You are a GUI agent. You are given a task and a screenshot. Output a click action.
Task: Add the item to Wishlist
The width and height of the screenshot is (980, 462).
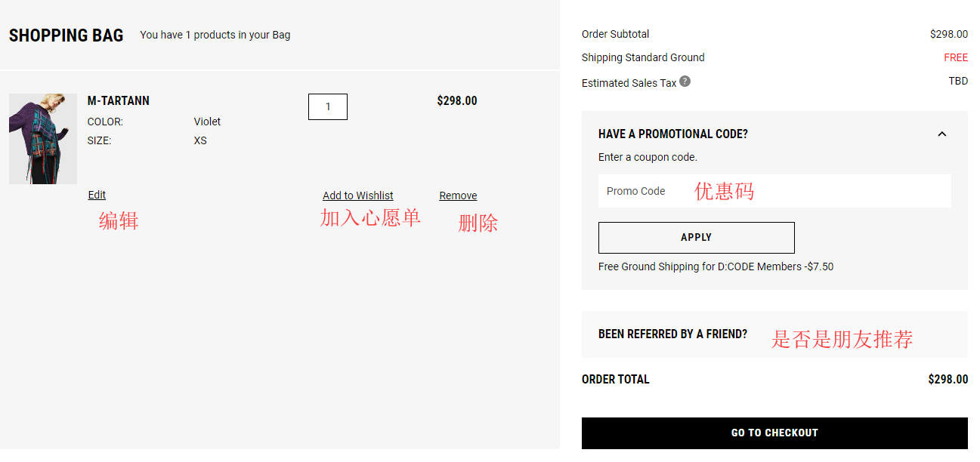(x=358, y=196)
